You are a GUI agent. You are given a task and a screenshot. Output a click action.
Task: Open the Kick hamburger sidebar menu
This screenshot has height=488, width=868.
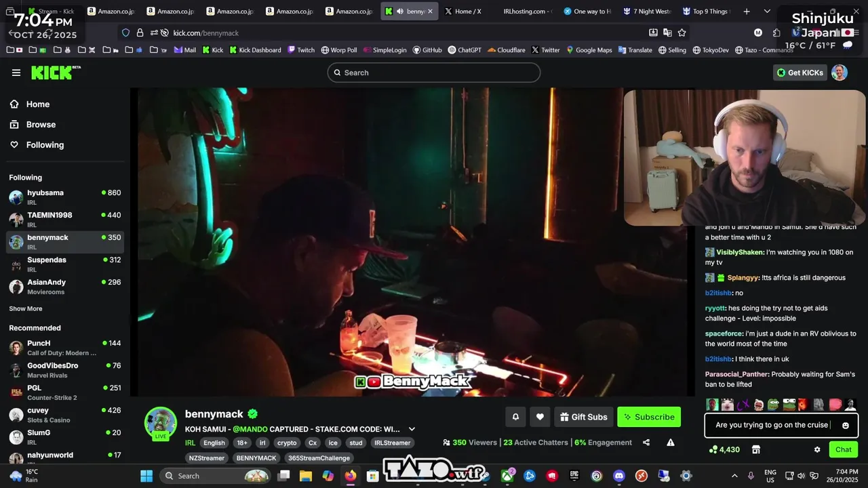[16, 73]
